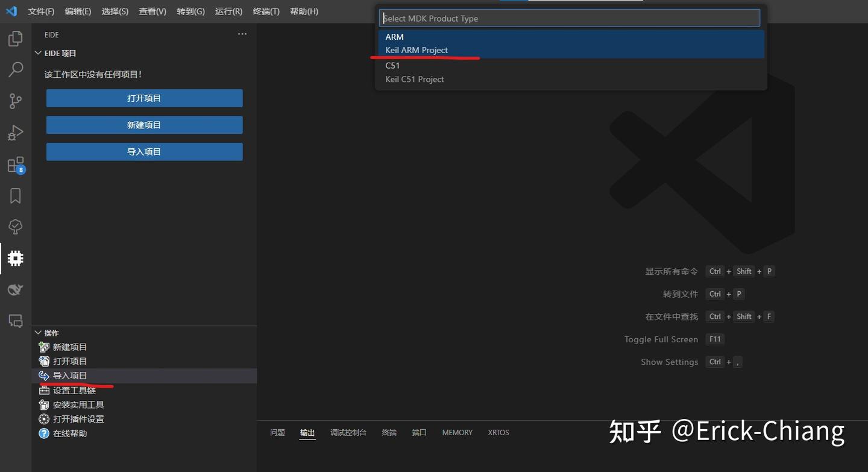Click the blue 打开项目 button
The image size is (868, 472).
click(x=144, y=98)
